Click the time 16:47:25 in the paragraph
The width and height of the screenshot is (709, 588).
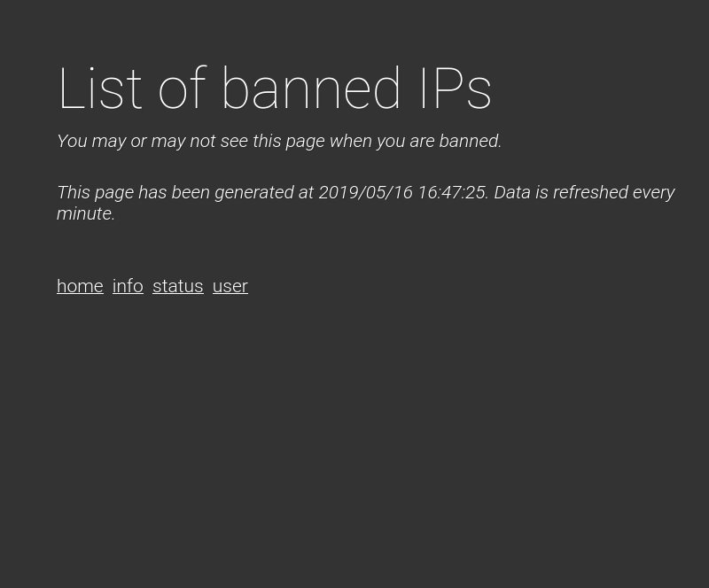click(452, 192)
